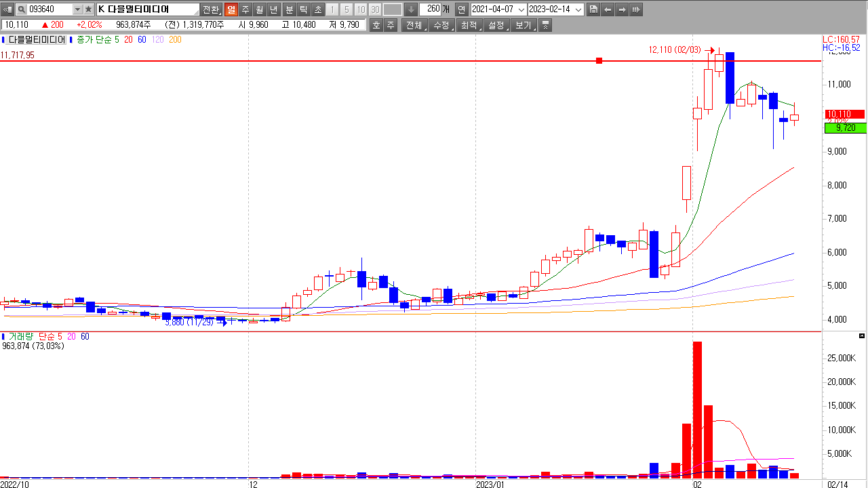The width and height of the screenshot is (868, 488).
Task: Click the 거래량 volume indicator legend
Action: (20, 336)
